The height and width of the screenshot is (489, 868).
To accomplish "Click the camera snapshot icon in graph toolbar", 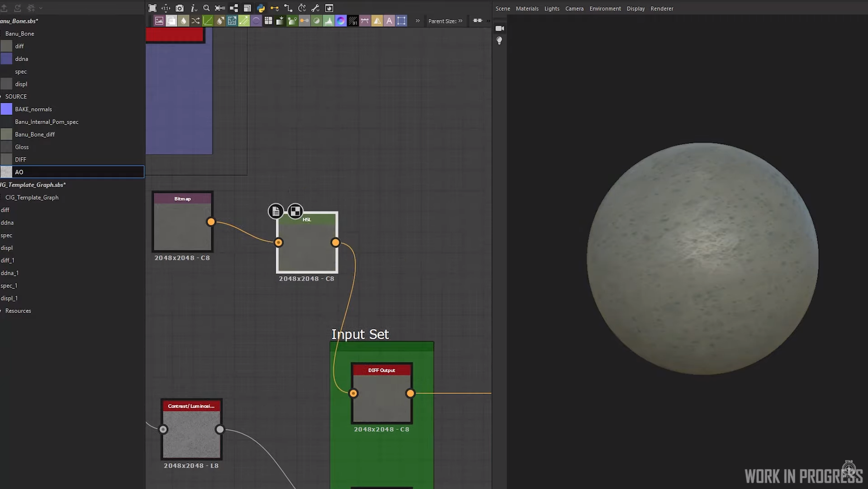I will click(180, 8).
